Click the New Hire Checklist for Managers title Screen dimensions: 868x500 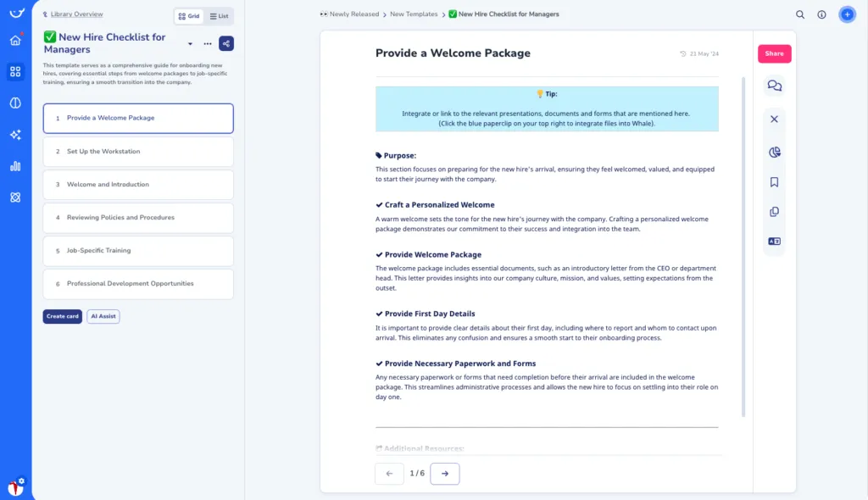point(105,43)
